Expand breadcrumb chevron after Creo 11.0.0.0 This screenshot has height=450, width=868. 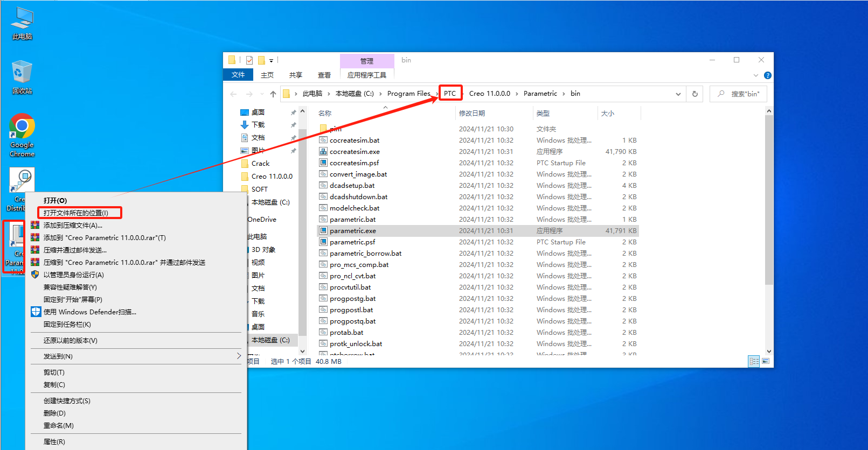point(517,94)
